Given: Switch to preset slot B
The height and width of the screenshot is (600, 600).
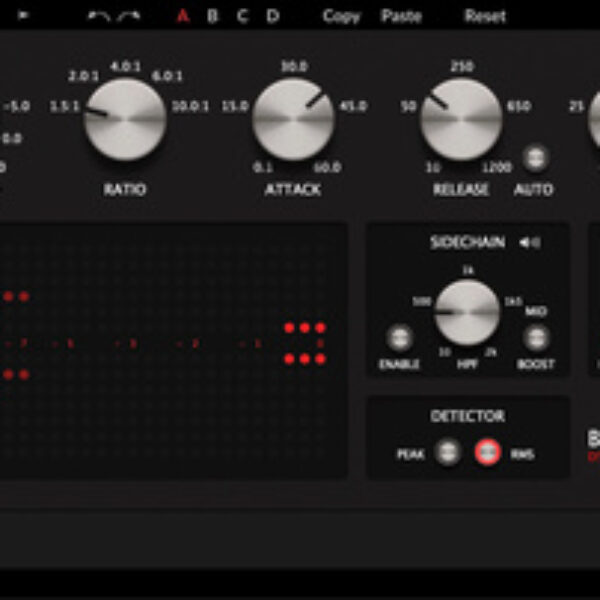Looking at the screenshot, I should (x=213, y=16).
